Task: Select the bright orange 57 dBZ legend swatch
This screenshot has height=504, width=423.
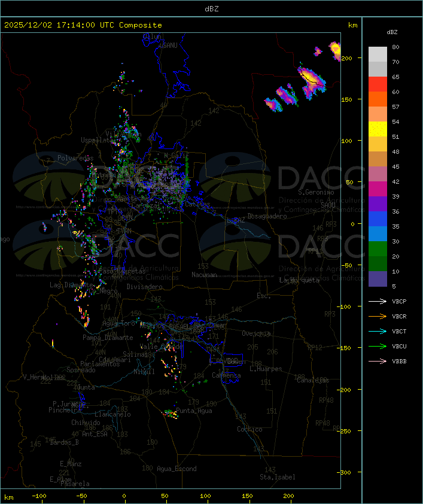Action: pyautogui.click(x=378, y=99)
